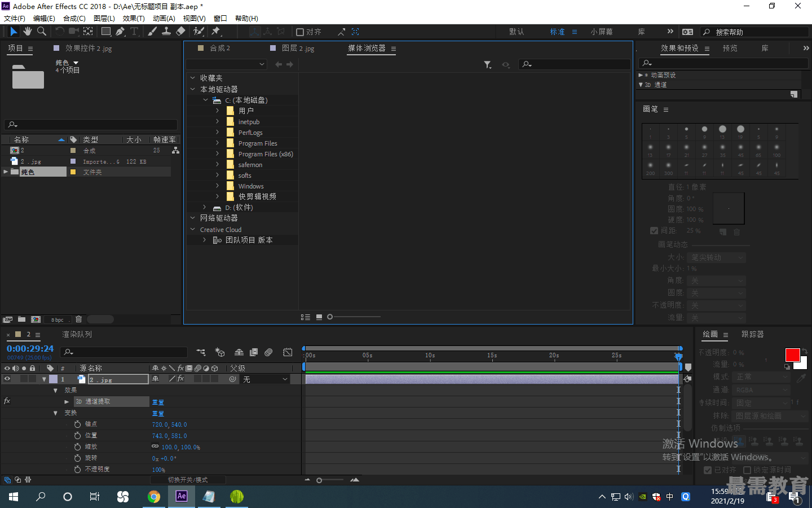812x508 pixels.
Task: Select the Puppet Pin tool
Action: pyautogui.click(x=216, y=32)
